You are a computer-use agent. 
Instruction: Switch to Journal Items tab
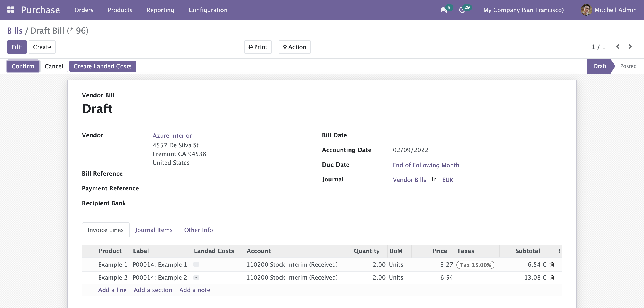[x=153, y=230]
